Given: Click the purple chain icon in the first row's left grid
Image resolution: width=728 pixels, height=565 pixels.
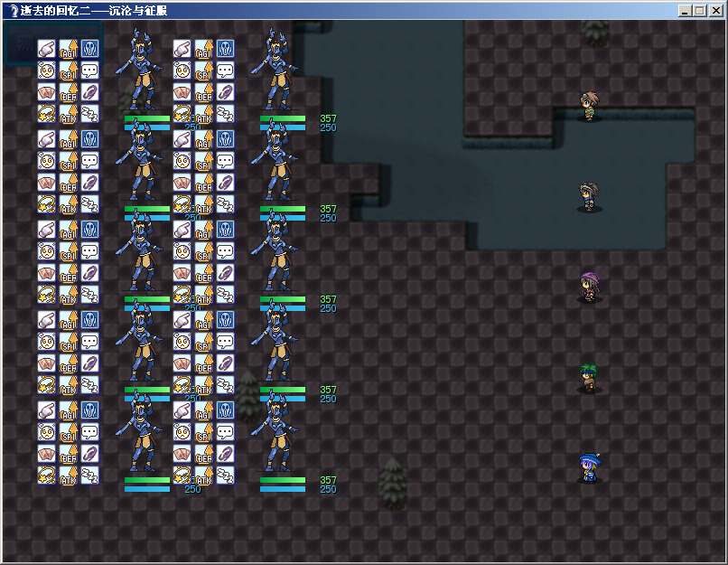Looking at the screenshot, I should click(x=90, y=92).
